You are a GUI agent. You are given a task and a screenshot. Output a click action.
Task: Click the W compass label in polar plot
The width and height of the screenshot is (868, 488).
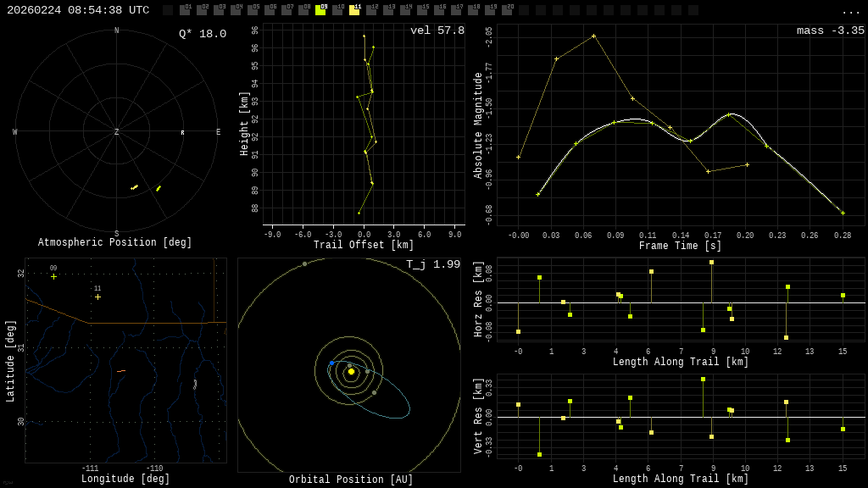point(15,131)
